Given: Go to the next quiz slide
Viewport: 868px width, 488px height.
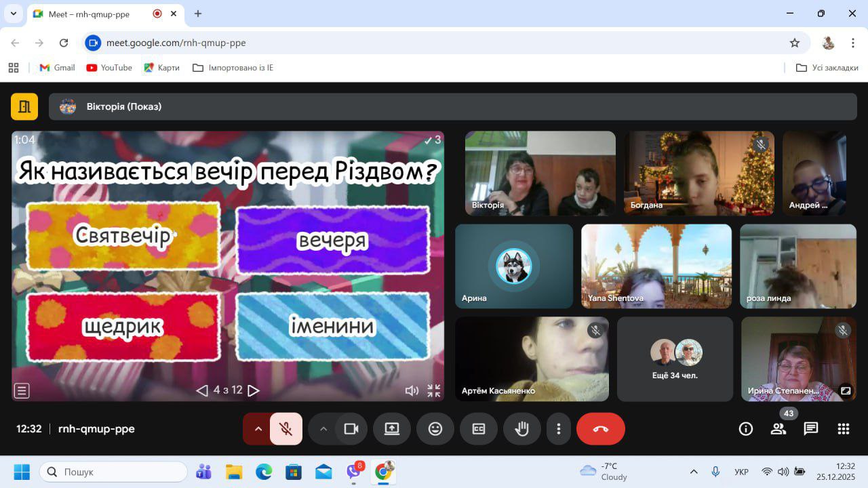Looking at the screenshot, I should 254,390.
